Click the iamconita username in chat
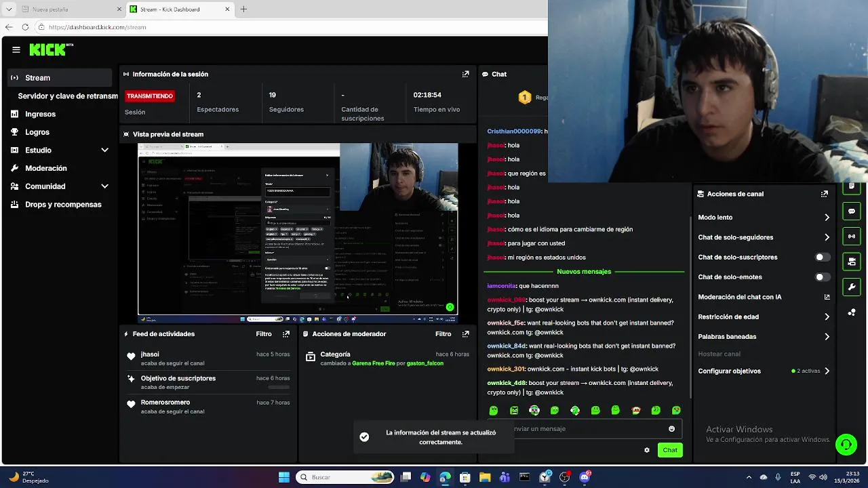Image resolution: width=868 pixels, height=488 pixels. 501,286
